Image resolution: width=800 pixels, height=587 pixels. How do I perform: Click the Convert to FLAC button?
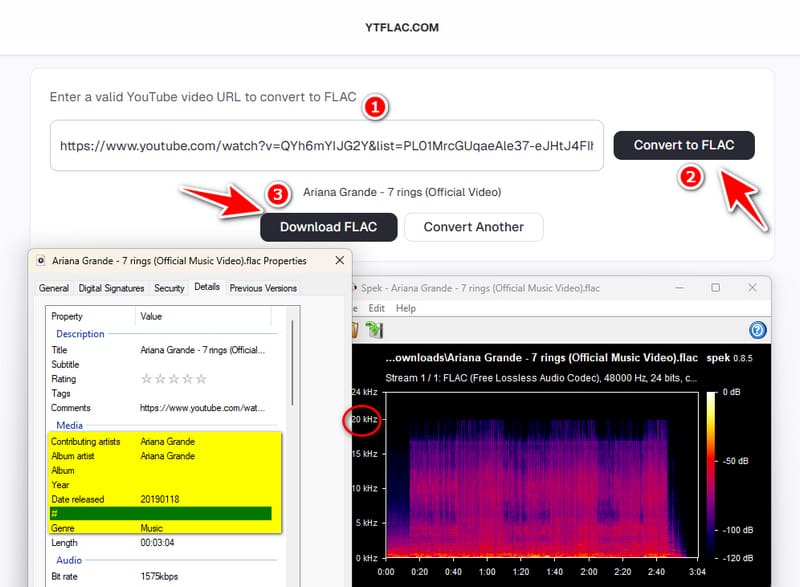tap(684, 145)
